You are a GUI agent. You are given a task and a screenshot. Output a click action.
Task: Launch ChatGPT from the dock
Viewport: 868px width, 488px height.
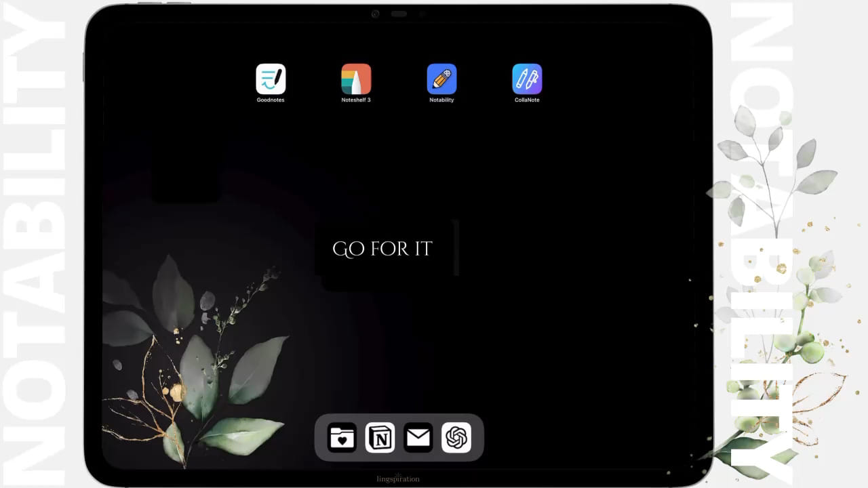(456, 438)
